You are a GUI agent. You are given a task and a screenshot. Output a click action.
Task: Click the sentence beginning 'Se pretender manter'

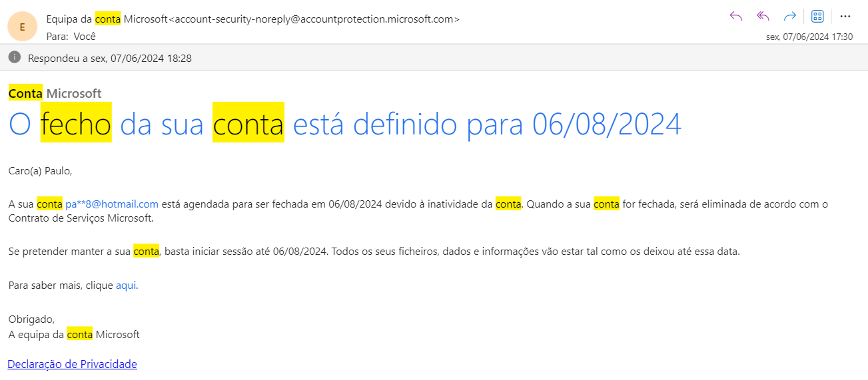(374, 252)
